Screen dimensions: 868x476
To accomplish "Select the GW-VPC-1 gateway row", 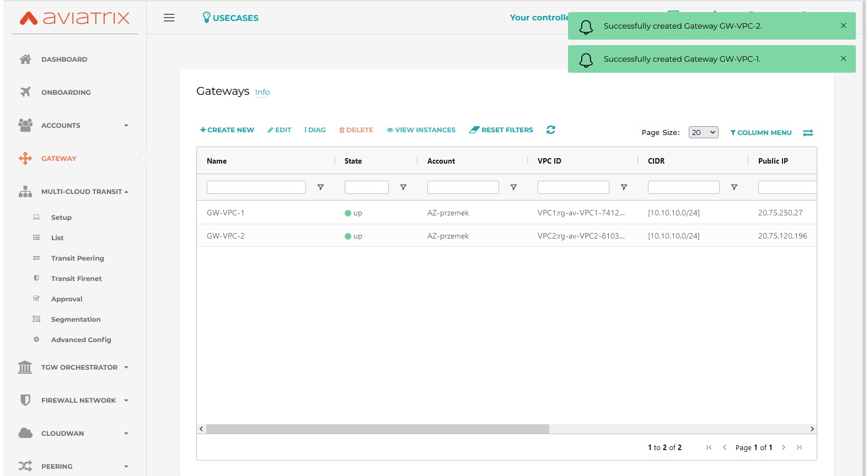I will pos(506,213).
